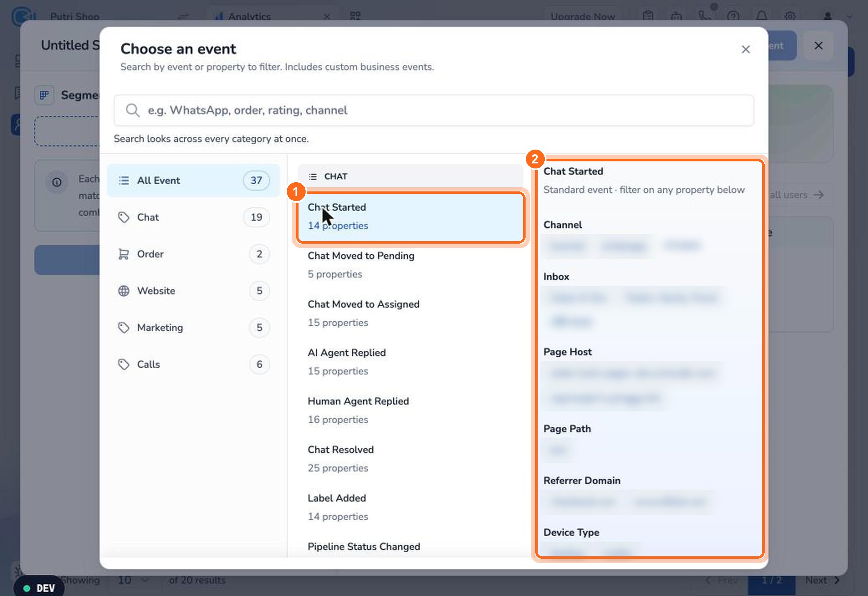Image resolution: width=868 pixels, height=596 pixels.
Task: Select the Order category
Action: pyautogui.click(x=193, y=254)
